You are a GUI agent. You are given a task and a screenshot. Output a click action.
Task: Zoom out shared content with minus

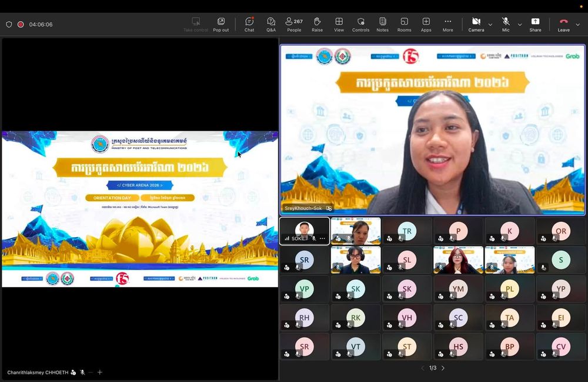click(x=91, y=372)
